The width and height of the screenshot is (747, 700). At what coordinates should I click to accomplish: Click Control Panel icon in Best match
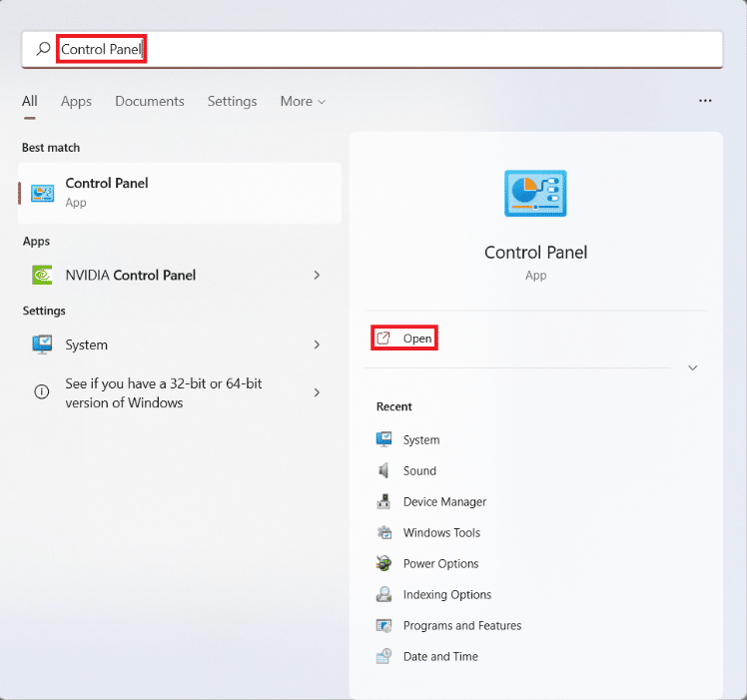coord(42,193)
